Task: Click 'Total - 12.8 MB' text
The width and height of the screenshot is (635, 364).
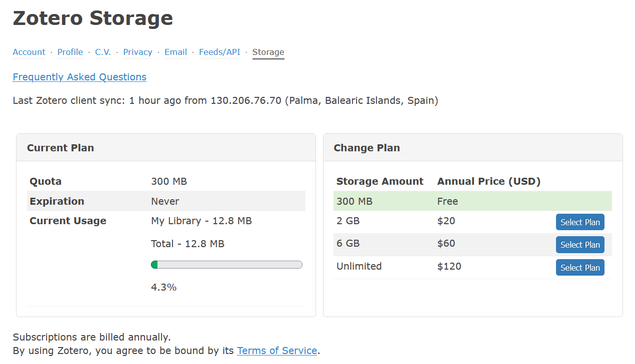Action: coord(187,244)
